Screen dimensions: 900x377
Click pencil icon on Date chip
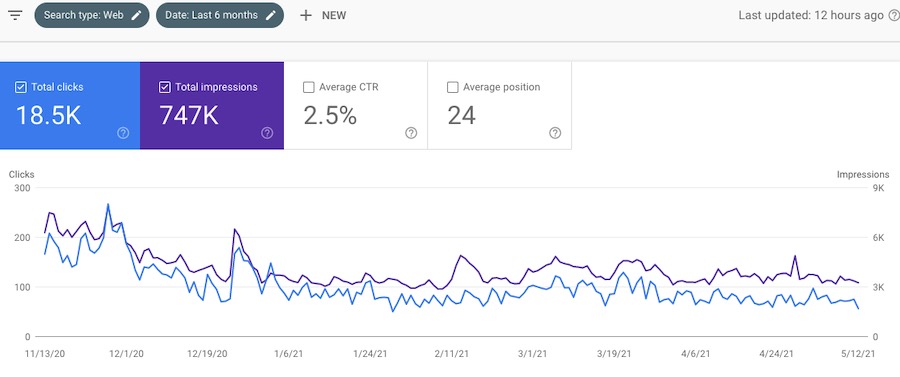pyautogui.click(x=270, y=15)
